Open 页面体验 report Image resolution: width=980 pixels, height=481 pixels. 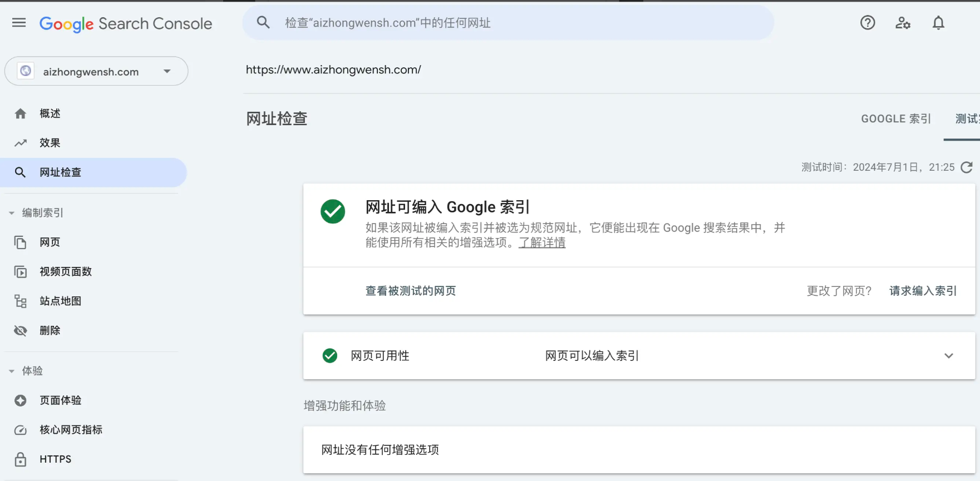[61, 400]
